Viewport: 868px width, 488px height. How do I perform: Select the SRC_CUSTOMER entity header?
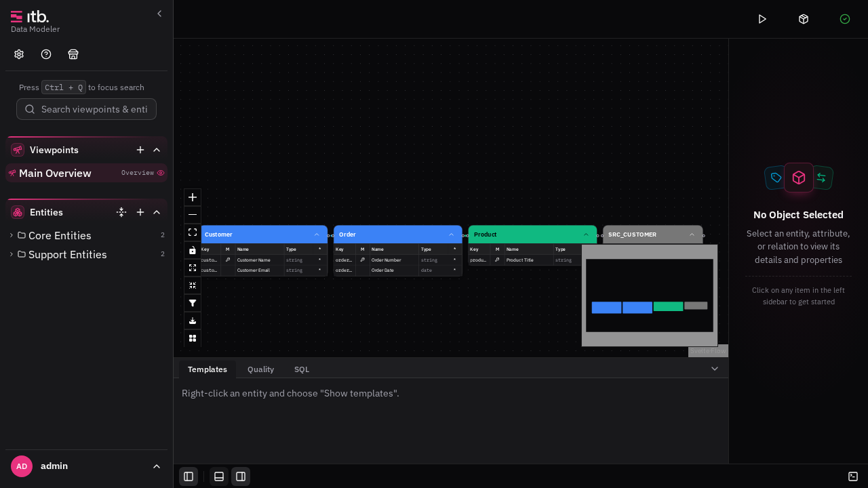pyautogui.click(x=653, y=235)
